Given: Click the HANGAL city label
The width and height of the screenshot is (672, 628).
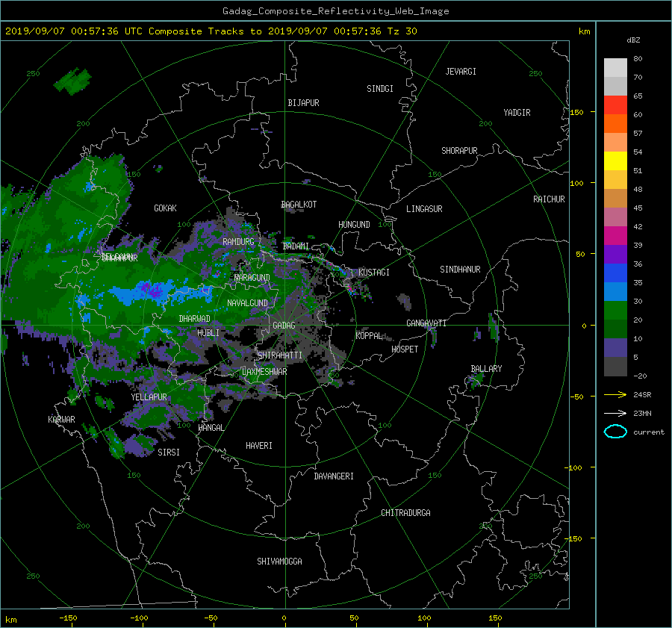Looking at the screenshot, I should 211,428.
